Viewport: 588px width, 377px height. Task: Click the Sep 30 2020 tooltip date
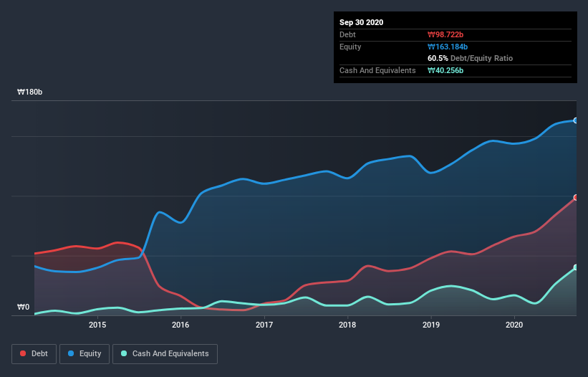point(361,22)
